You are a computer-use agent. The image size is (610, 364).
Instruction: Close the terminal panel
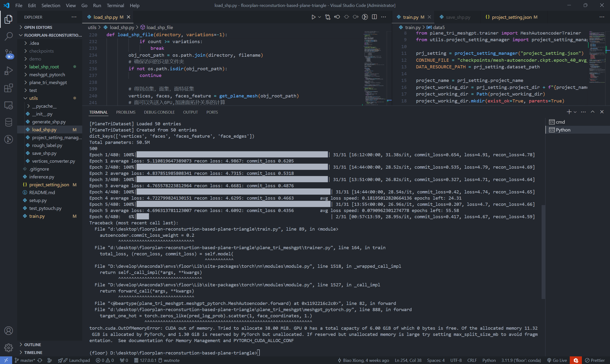click(x=602, y=112)
